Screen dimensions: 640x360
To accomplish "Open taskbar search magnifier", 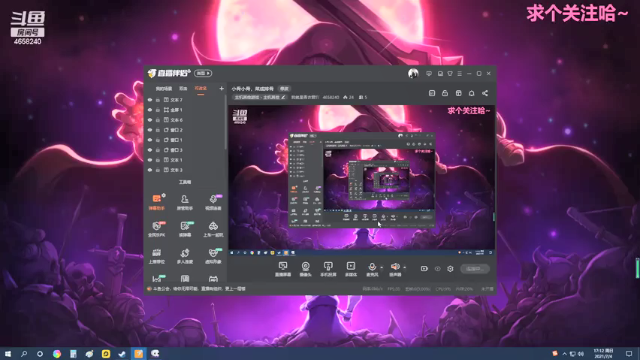I will [24, 353].
